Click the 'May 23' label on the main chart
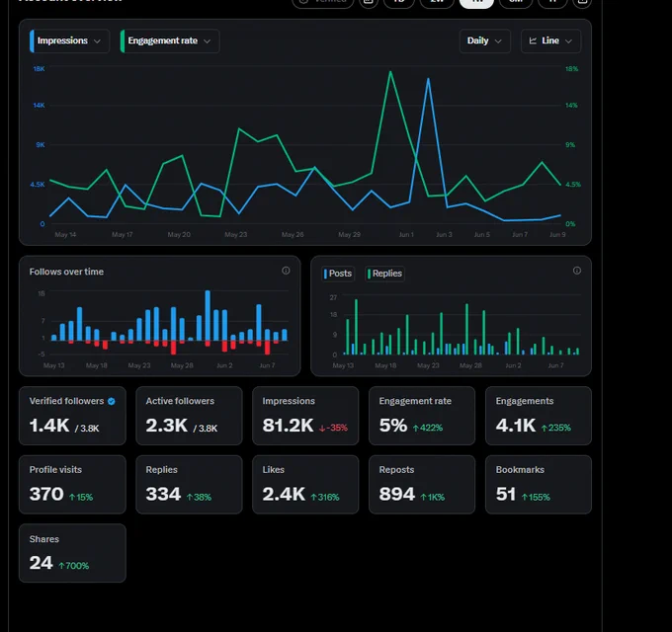Image resolution: width=672 pixels, height=632 pixels. 236,235
